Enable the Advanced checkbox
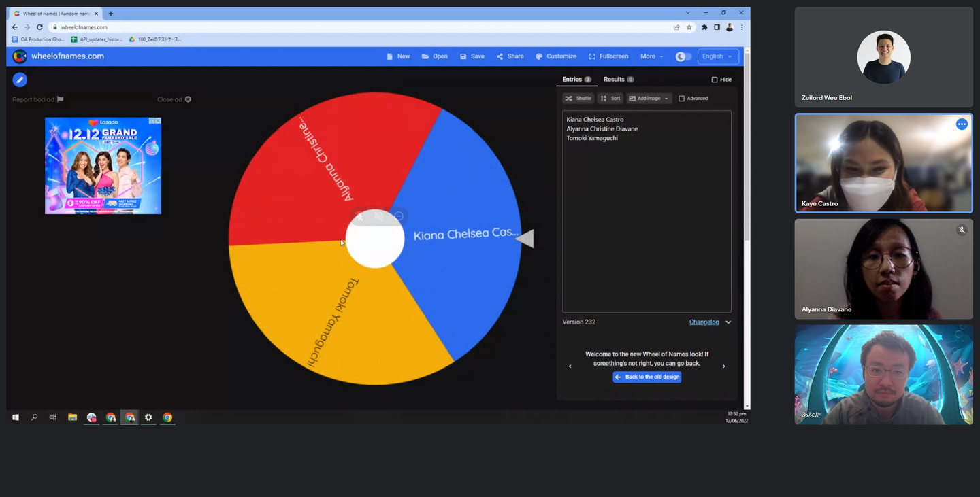980x497 pixels. pos(681,99)
